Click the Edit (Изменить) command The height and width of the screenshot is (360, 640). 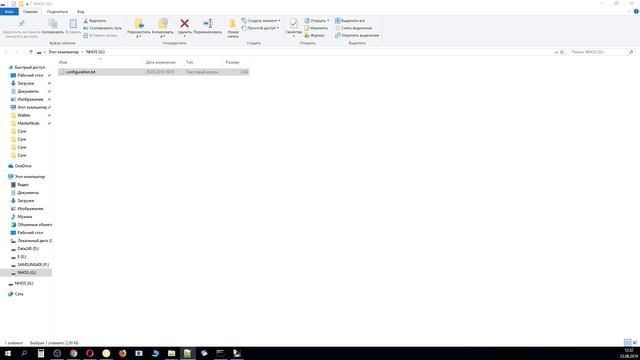316,28
